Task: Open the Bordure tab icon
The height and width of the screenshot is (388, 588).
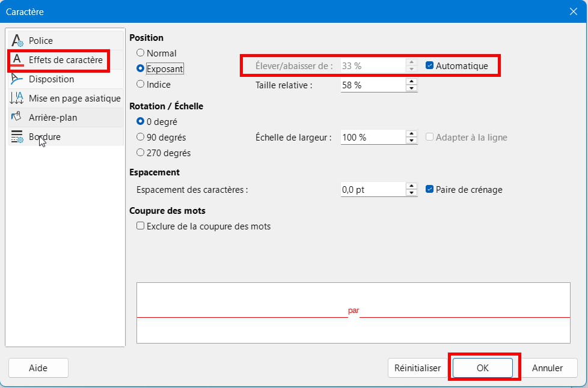Action: point(17,137)
